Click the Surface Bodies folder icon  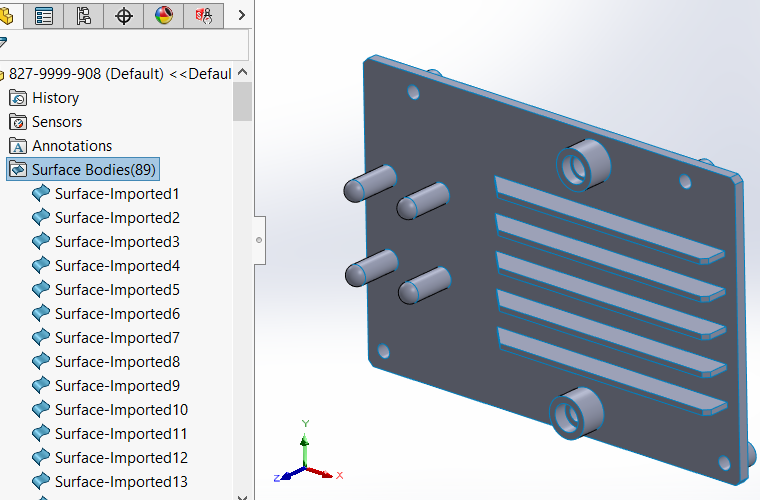click(18, 170)
